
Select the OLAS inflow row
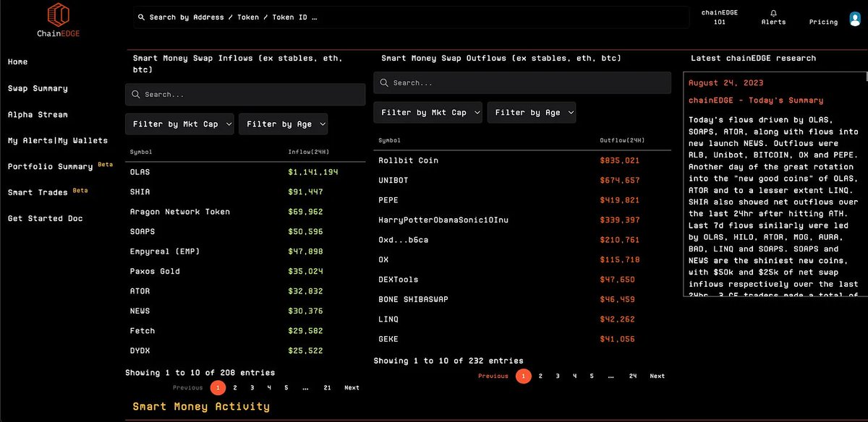245,172
